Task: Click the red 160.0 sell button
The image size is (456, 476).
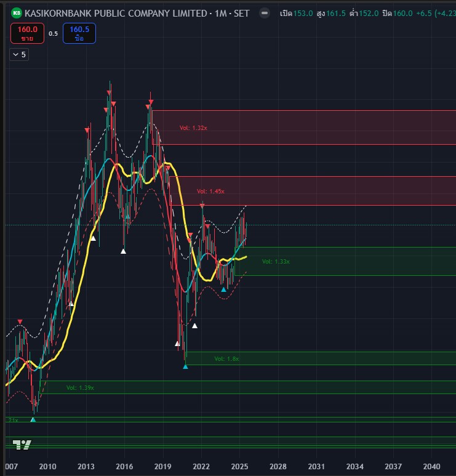Action: 27,33
